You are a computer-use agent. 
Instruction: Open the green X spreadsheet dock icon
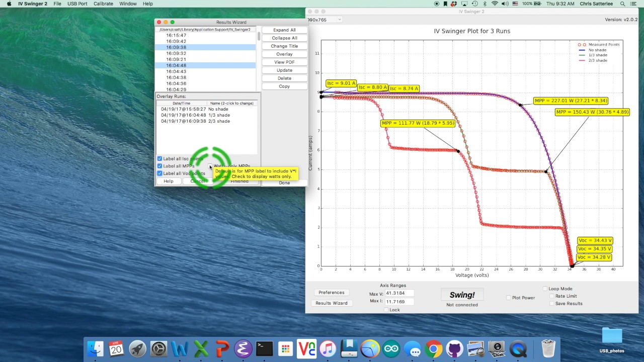pos(201,348)
